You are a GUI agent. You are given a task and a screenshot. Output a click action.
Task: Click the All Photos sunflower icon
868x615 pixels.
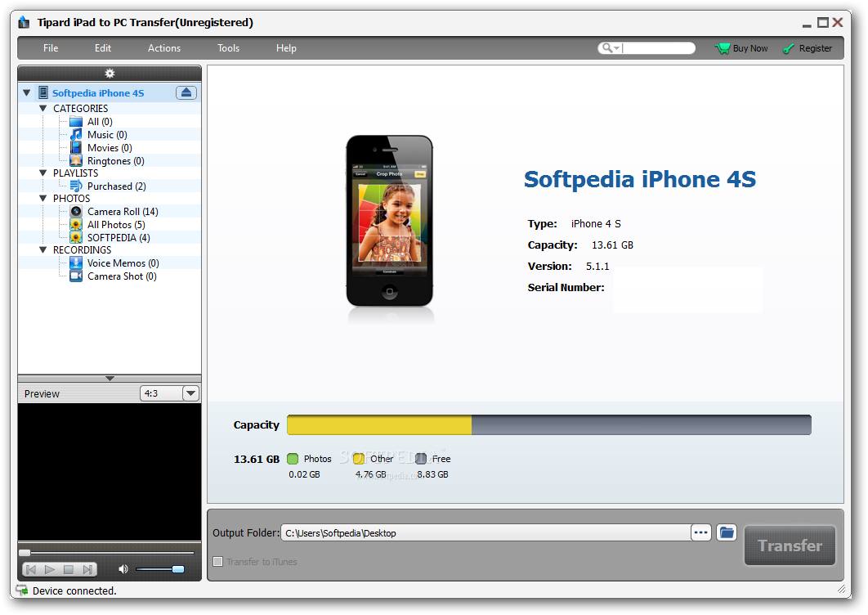click(76, 224)
